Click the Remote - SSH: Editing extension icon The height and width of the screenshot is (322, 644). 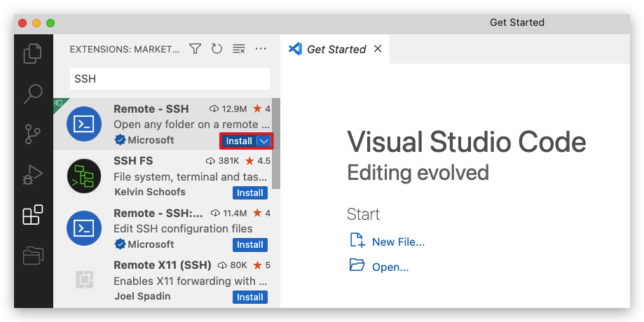pyautogui.click(x=84, y=228)
